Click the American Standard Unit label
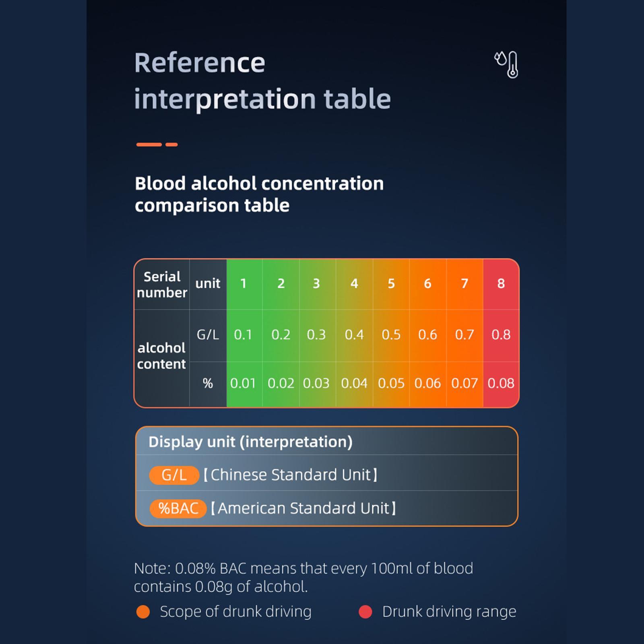The width and height of the screenshot is (644, 644). point(303,508)
